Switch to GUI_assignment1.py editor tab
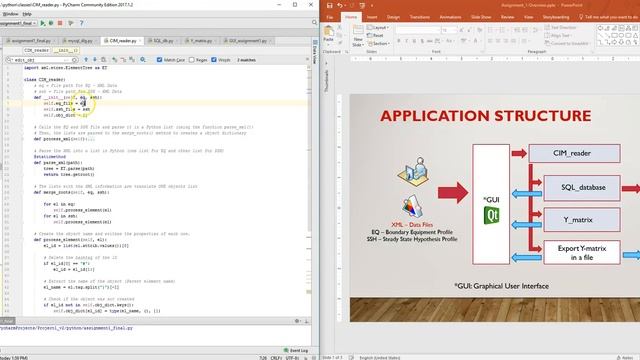This screenshot has width=640, height=360. coord(247,41)
